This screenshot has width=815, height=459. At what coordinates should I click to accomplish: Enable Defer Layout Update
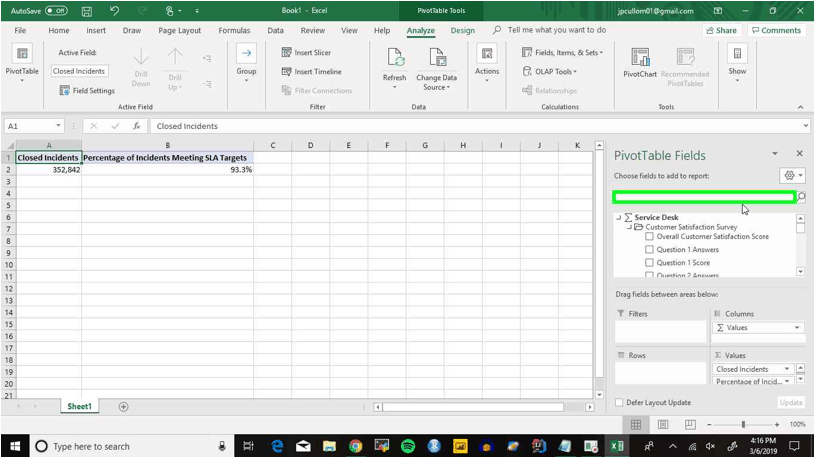click(619, 402)
